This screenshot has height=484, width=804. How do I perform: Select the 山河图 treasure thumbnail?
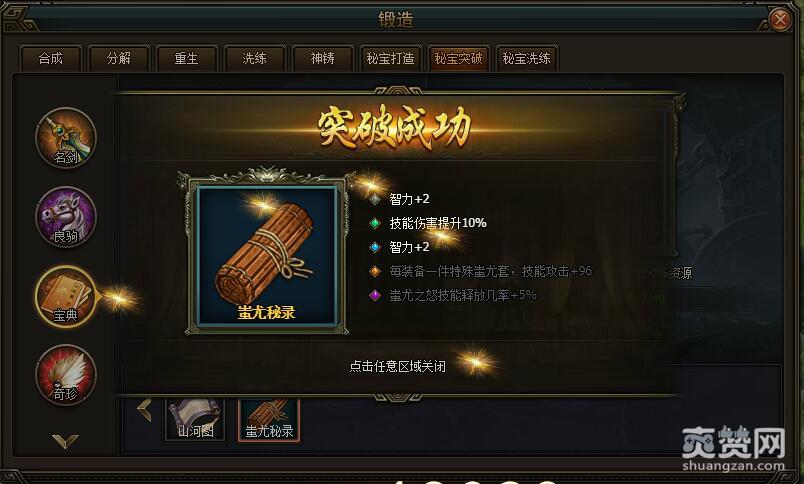pyautogui.click(x=195, y=419)
